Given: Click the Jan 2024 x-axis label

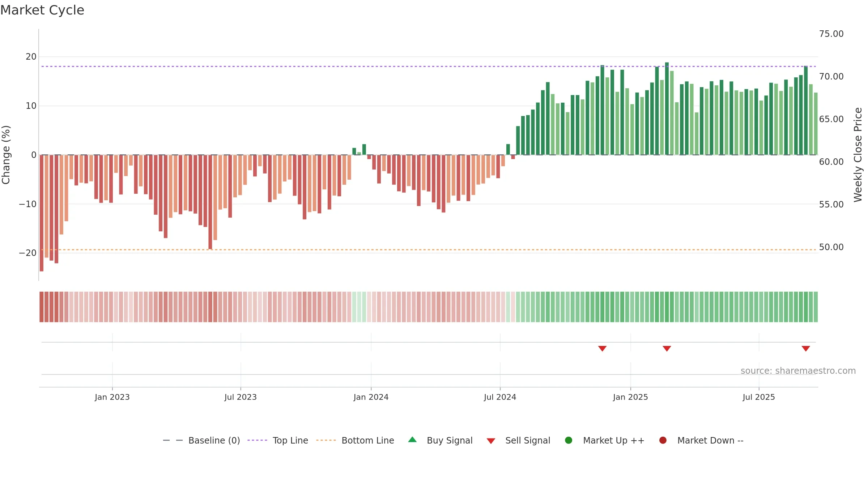Looking at the screenshot, I should click(x=371, y=397).
